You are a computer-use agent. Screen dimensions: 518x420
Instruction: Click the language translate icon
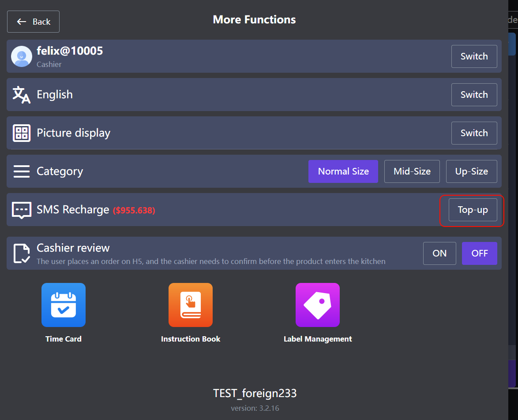pos(22,95)
